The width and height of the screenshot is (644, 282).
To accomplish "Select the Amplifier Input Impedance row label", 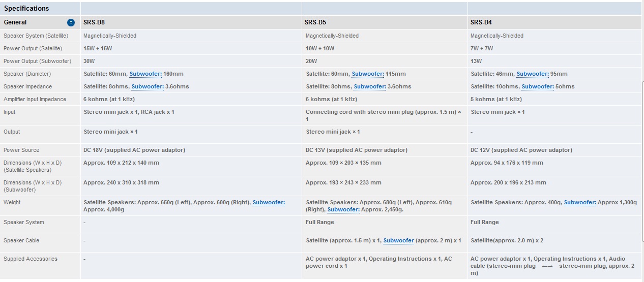I will 35,99.
